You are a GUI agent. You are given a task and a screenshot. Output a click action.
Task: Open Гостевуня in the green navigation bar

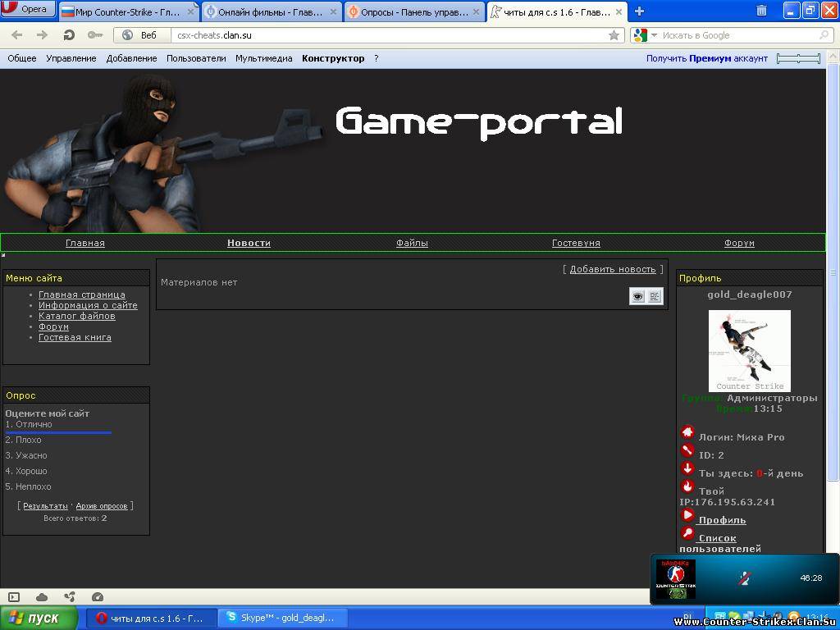(x=576, y=243)
